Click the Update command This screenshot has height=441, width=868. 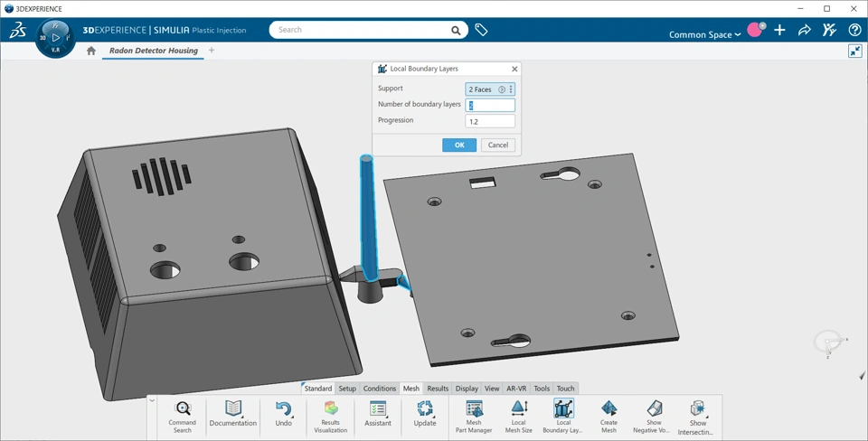coord(425,414)
